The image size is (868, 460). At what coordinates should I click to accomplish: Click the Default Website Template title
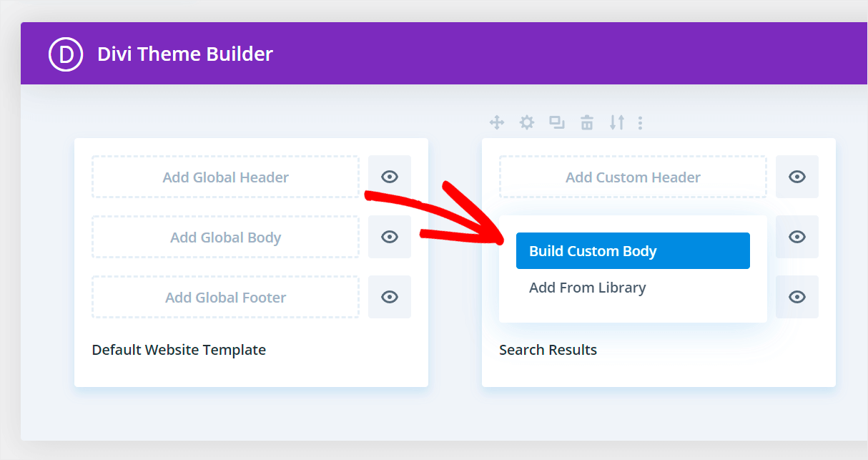tap(179, 350)
